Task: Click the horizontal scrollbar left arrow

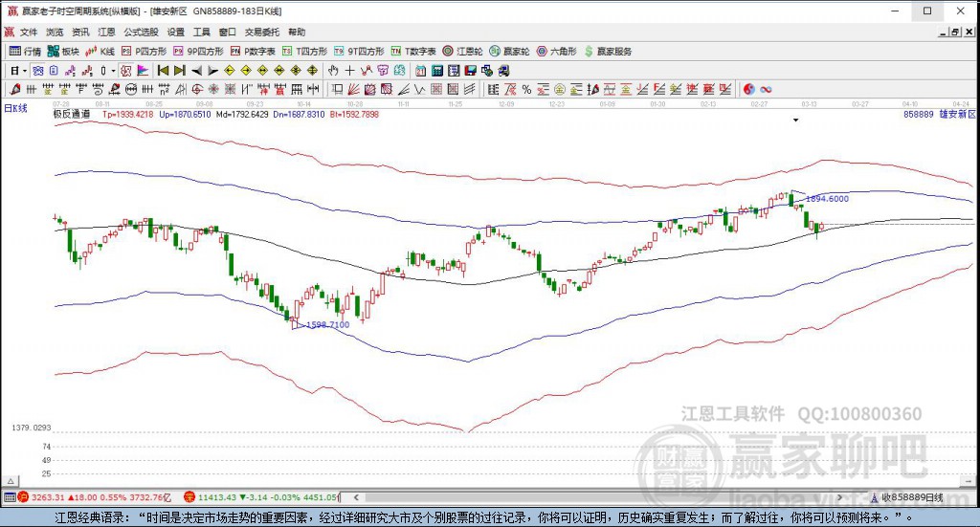Action: tap(356, 497)
